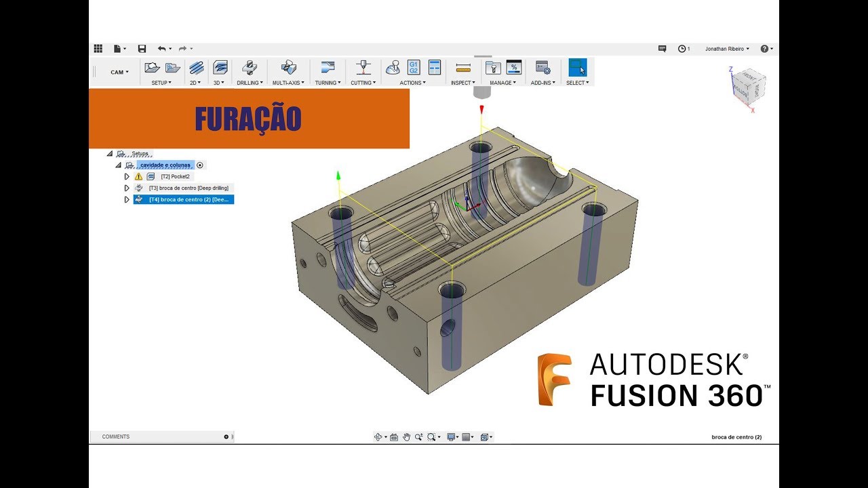The image size is (868, 488).
Task: Activate the Zoom tool
Action: point(418,437)
